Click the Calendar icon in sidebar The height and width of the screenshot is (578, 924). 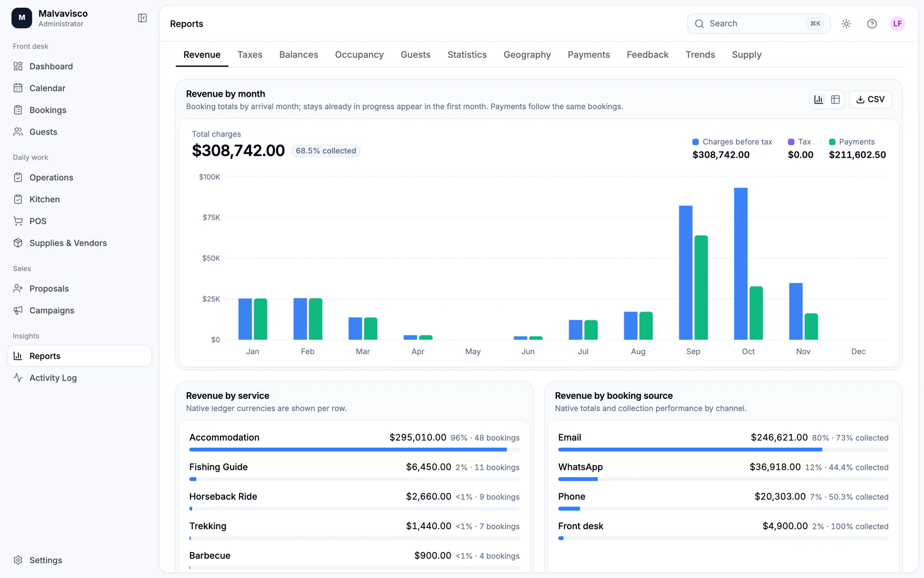coord(18,88)
